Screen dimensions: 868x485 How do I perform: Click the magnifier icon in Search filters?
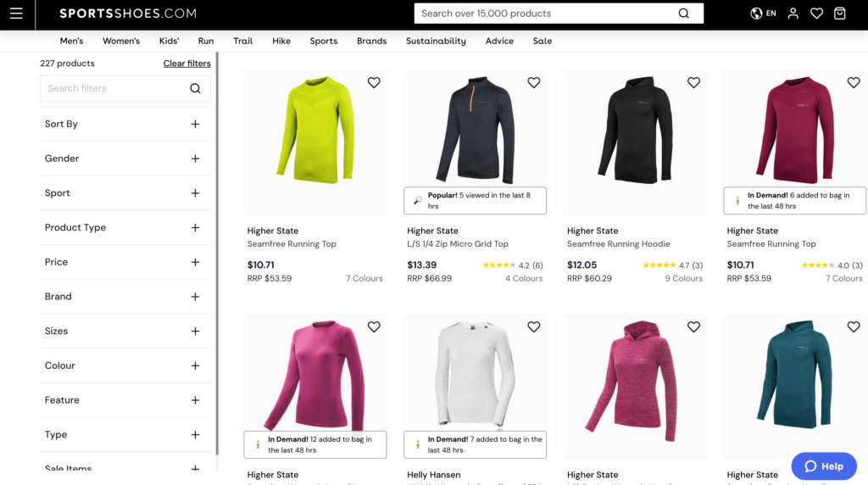tap(195, 88)
